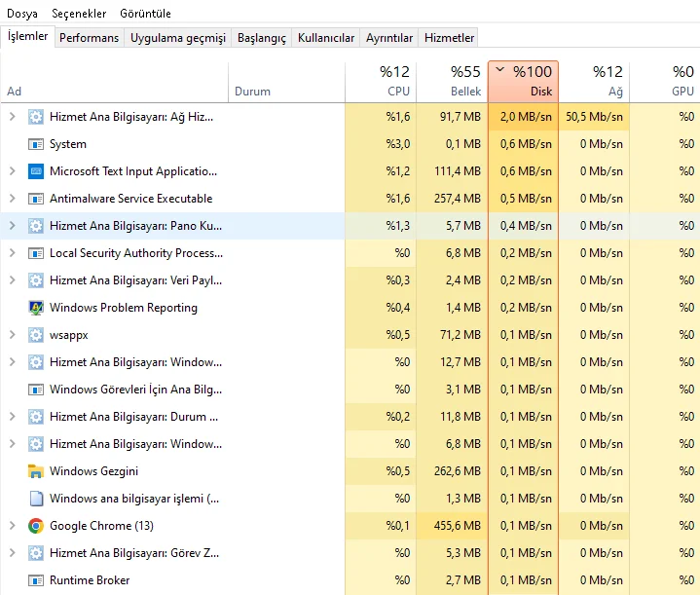
Task: Click the Microsoft Text Input Application keyboard icon
Action: (x=36, y=171)
